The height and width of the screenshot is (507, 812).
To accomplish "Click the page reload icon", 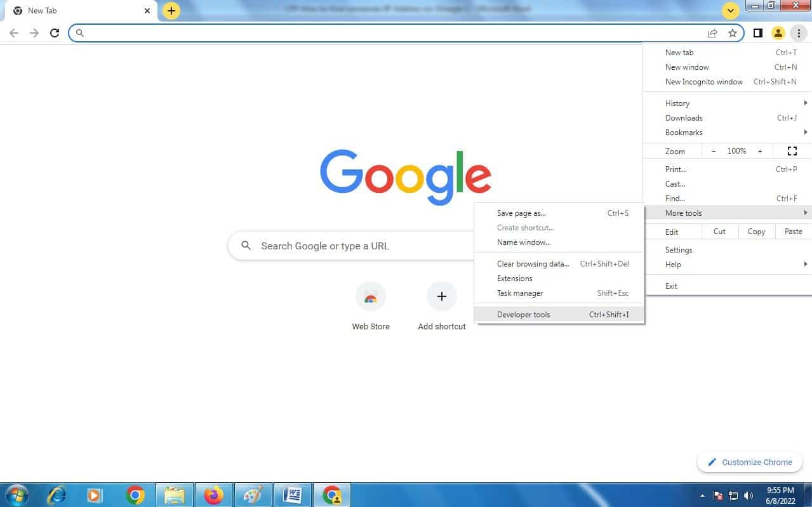I will [x=54, y=33].
